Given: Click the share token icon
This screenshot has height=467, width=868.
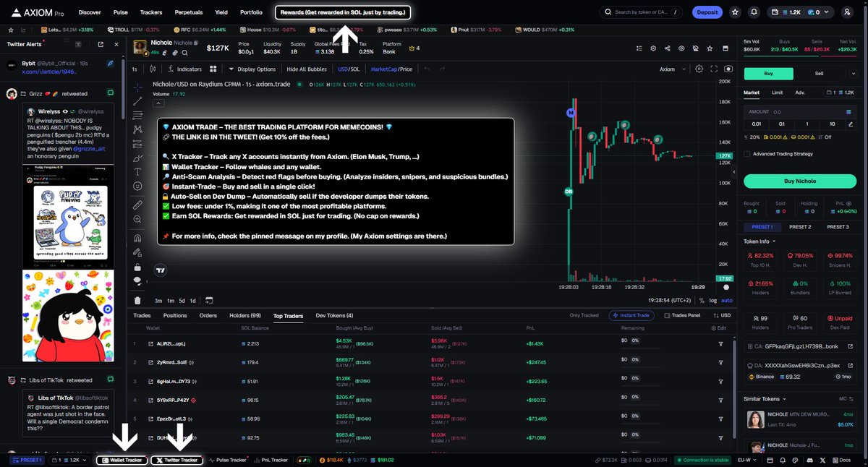Looking at the screenshot, I should pos(666,48).
